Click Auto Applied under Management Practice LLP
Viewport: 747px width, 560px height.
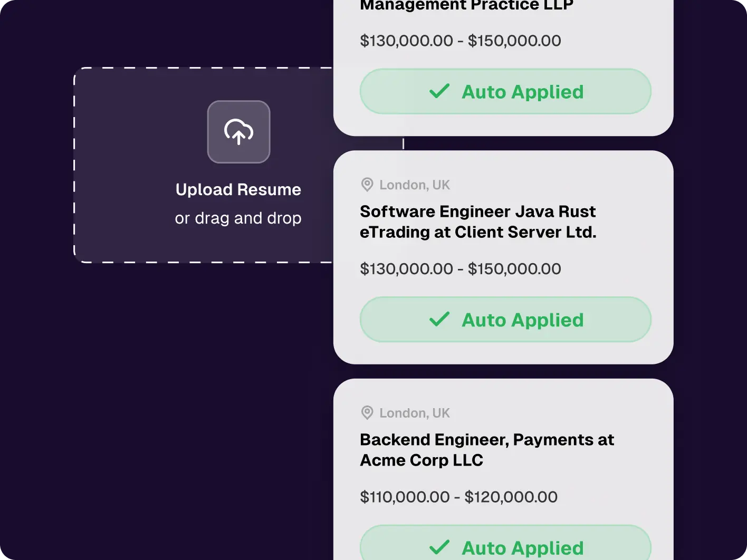tap(505, 92)
